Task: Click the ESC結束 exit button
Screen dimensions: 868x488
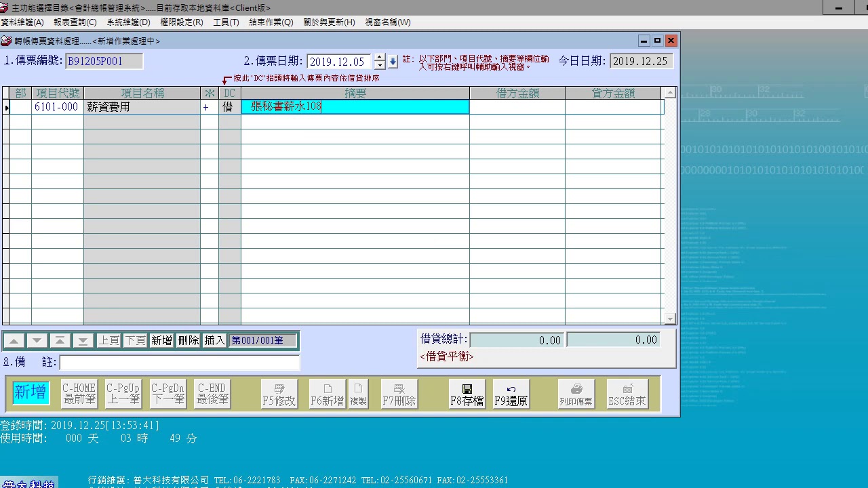Action: pos(627,394)
